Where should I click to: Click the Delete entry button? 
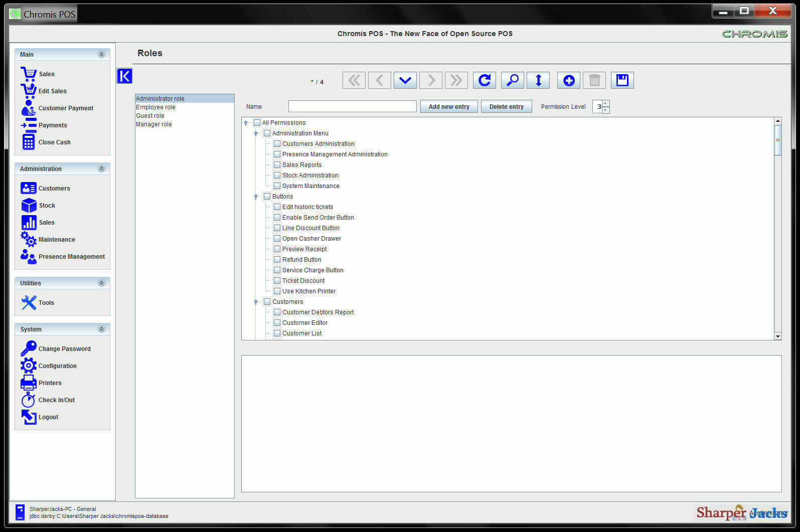click(507, 106)
